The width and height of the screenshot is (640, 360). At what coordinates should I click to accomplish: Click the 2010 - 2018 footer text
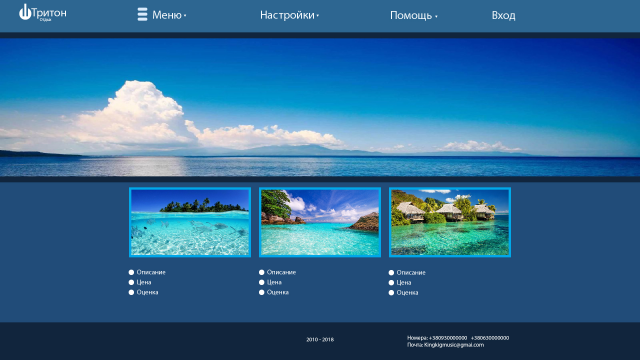pos(320,340)
